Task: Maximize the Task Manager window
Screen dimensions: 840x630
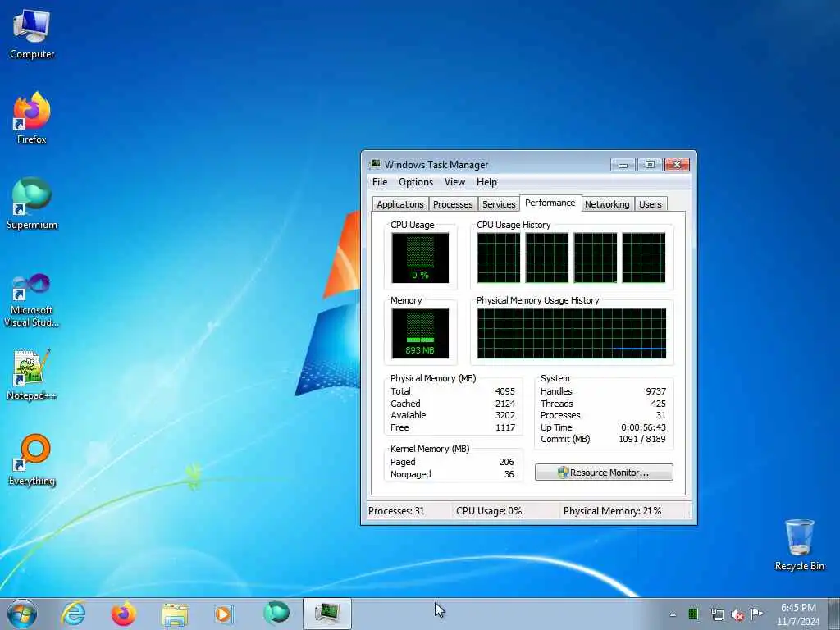Action: [650, 164]
